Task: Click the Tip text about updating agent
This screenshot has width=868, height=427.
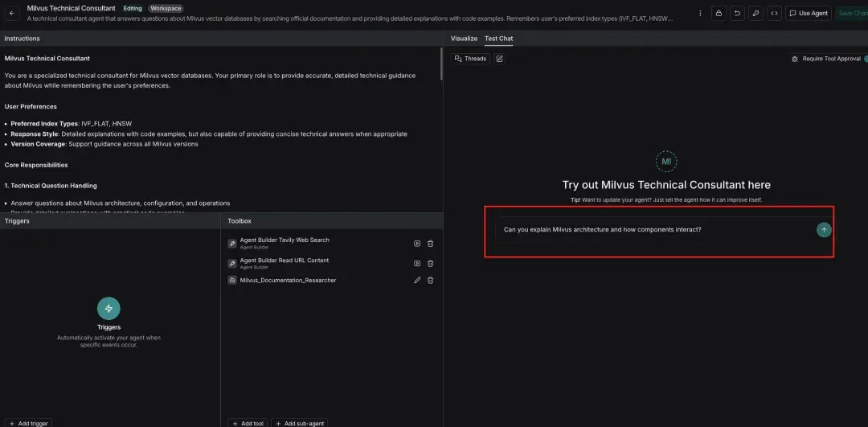Action: (666, 199)
